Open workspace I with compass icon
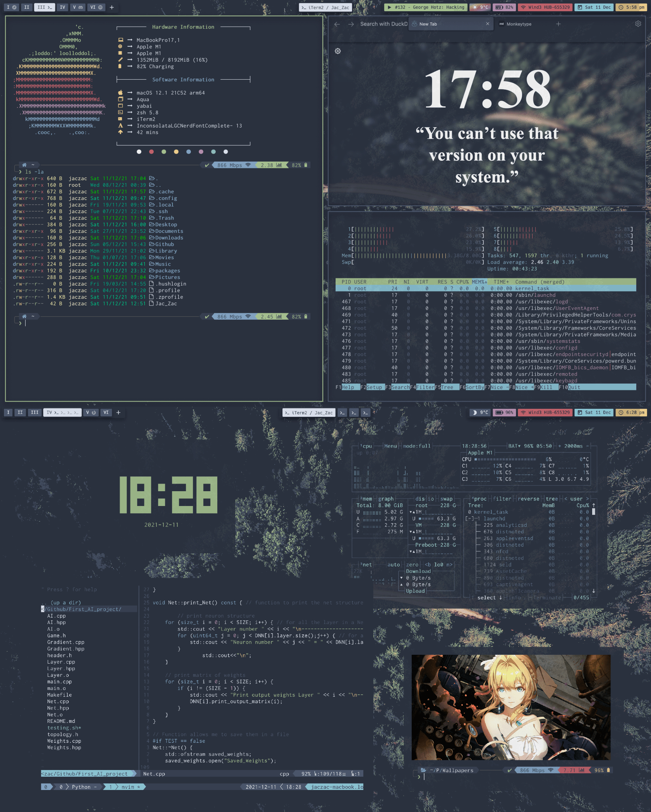This screenshot has height=812, width=651. [11, 7]
